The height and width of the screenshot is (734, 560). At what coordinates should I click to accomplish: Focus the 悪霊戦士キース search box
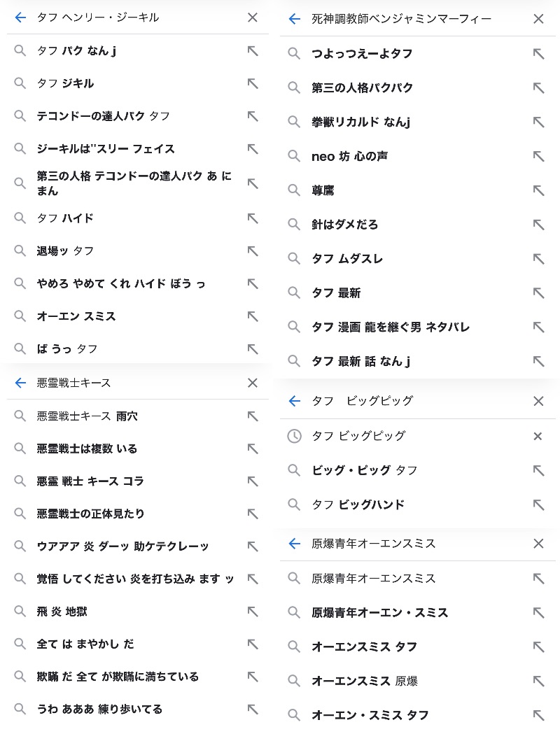133,383
